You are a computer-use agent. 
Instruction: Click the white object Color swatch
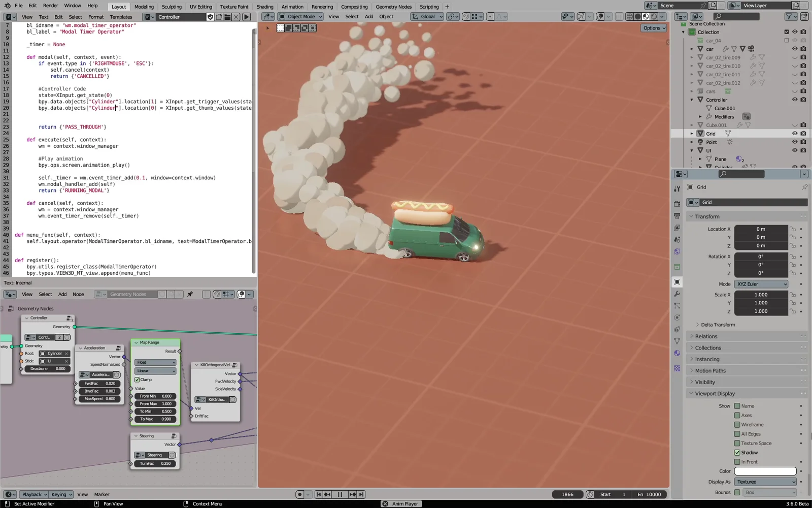[765, 471]
